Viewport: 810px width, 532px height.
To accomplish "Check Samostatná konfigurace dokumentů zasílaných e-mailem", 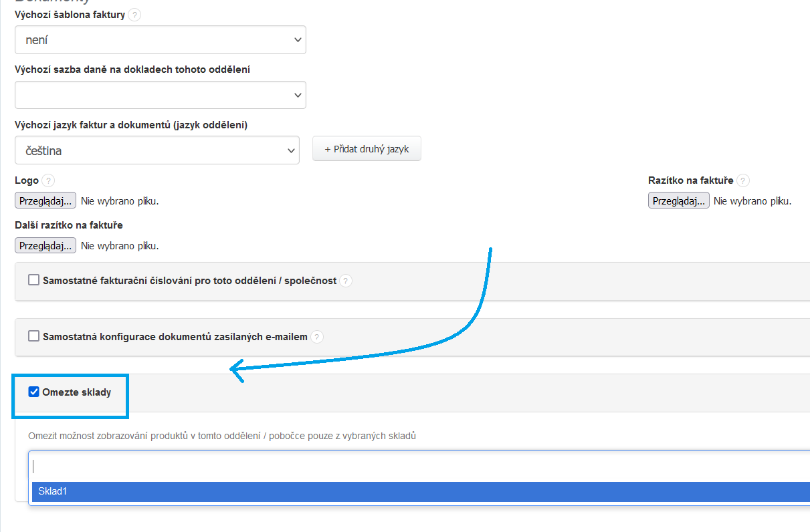I will pyautogui.click(x=34, y=336).
